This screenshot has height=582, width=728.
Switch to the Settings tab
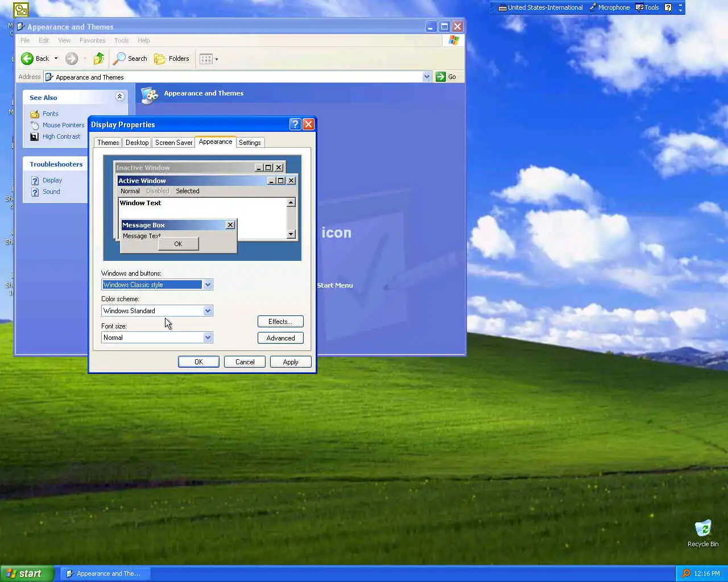[x=250, y=143]
